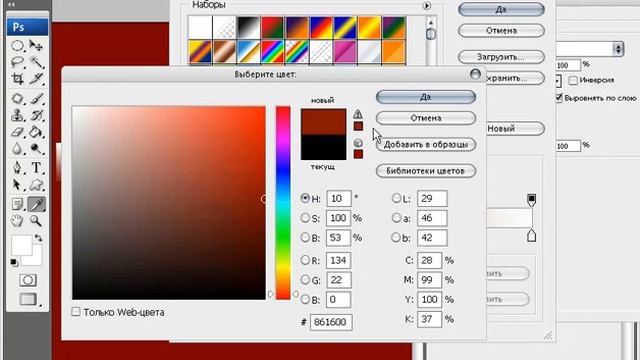Select the rainbow gradient preset thumbnail

pos(272,52)
